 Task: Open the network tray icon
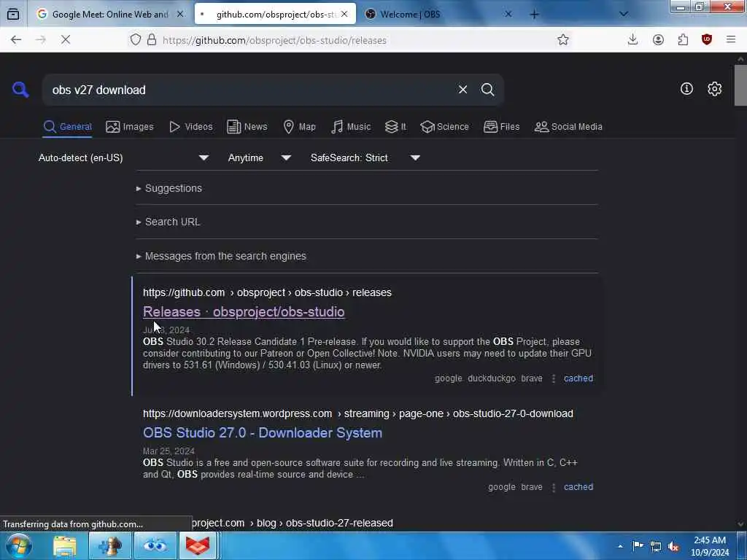pos(656,545)
